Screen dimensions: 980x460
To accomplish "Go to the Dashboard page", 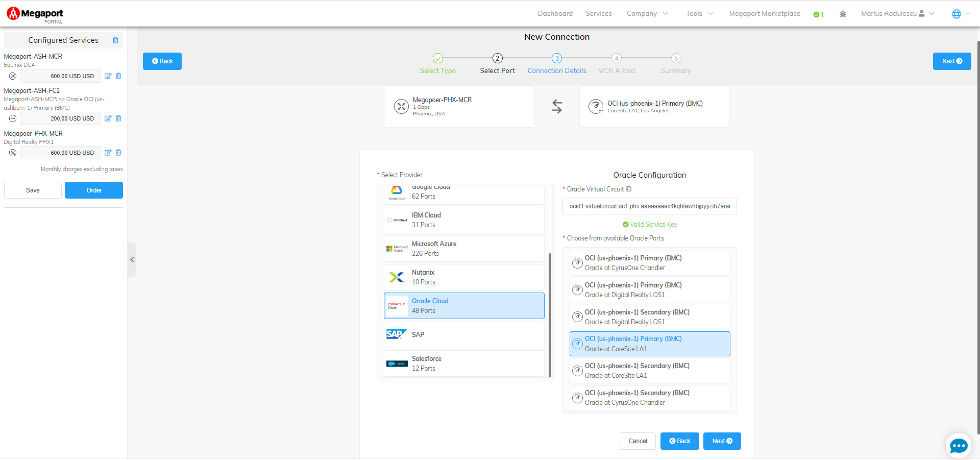I will click(555, 14).
